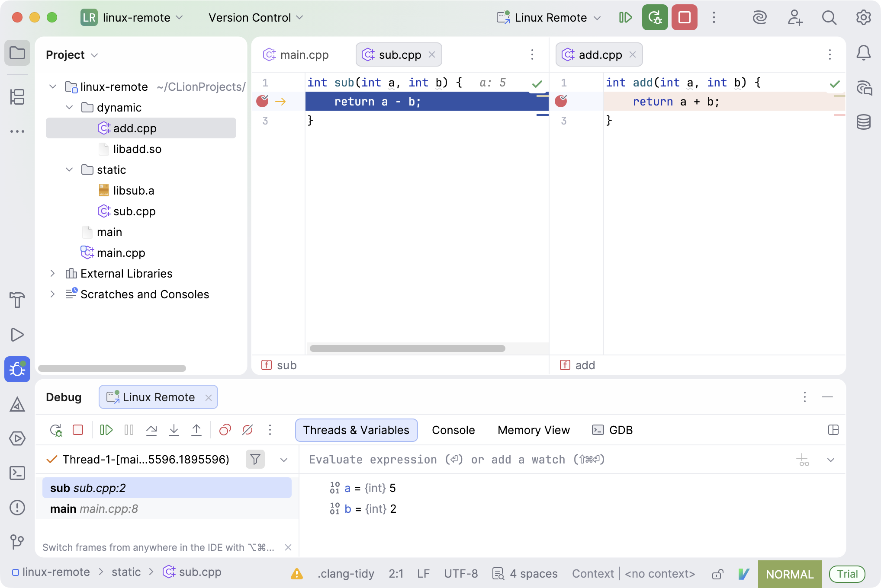Toggle the breakpoint on add.cpp line 2
This screenshot has width=881, height=588.
coord(561,101)
